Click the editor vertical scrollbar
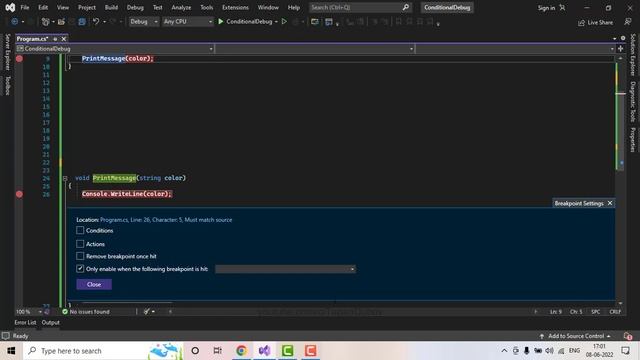640x360 pixels. coord(620,180)
